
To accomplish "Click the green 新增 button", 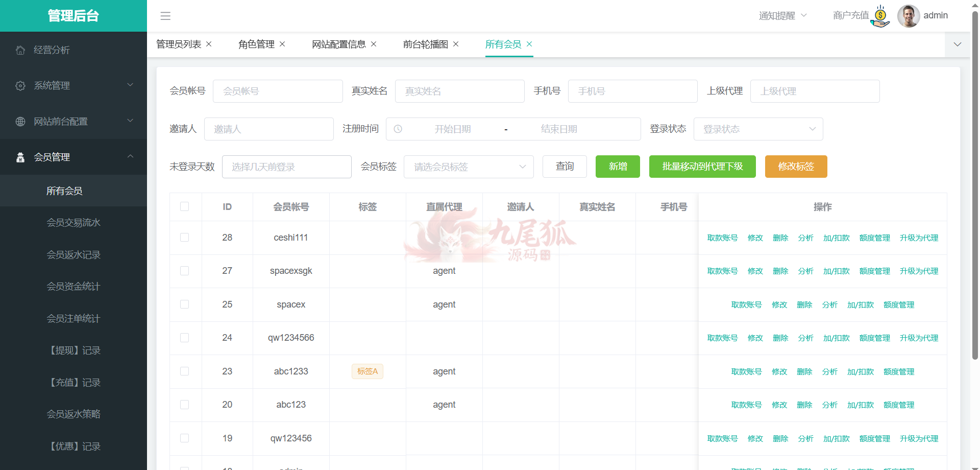I will pos(618,167).
